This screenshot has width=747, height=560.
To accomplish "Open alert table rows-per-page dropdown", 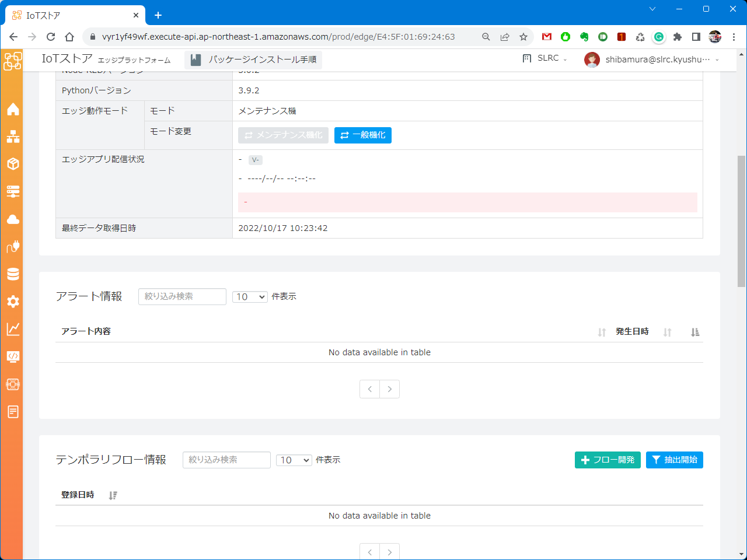I will pos(250,297).
